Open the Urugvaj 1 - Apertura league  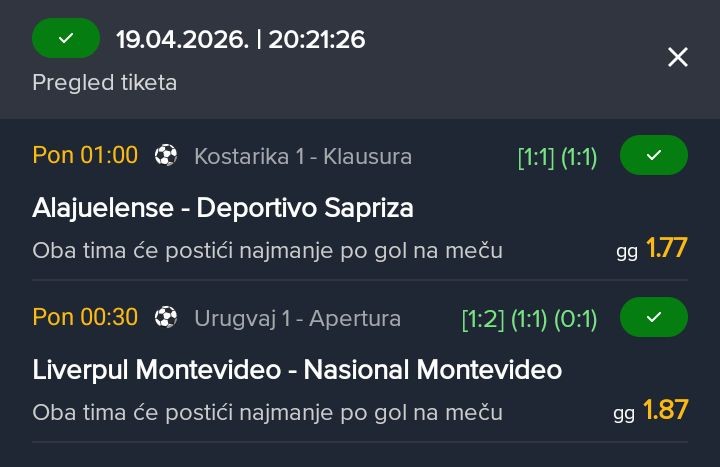pos(297,319)
